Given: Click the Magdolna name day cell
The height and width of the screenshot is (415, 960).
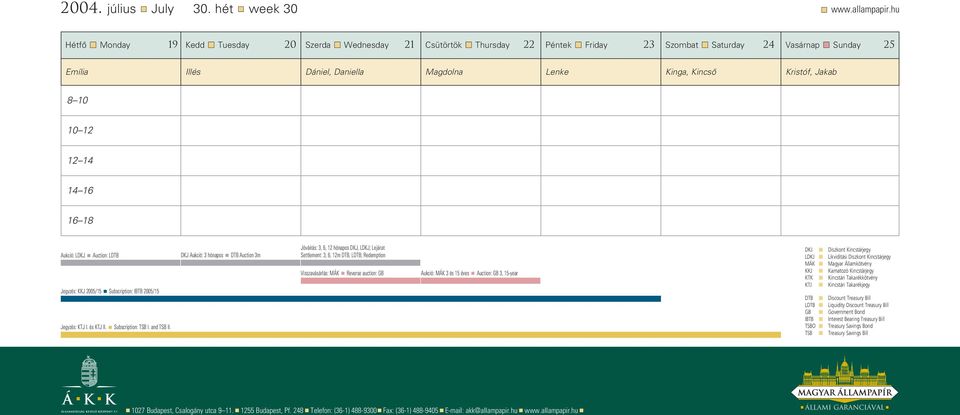Looking at the screenshot, I should coord(481,72).
